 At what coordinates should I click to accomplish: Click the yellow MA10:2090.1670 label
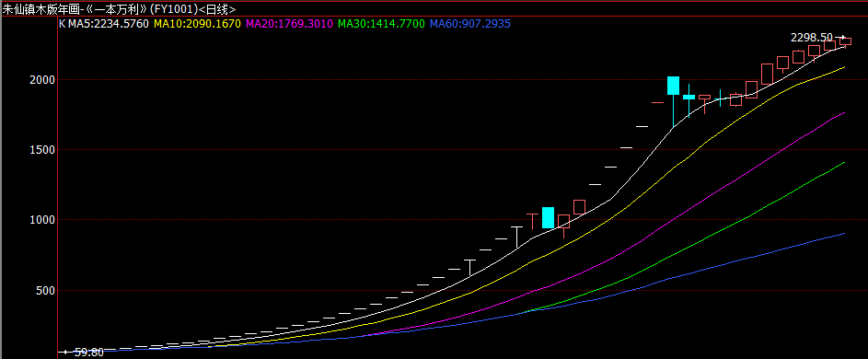(x=198, y=24)
